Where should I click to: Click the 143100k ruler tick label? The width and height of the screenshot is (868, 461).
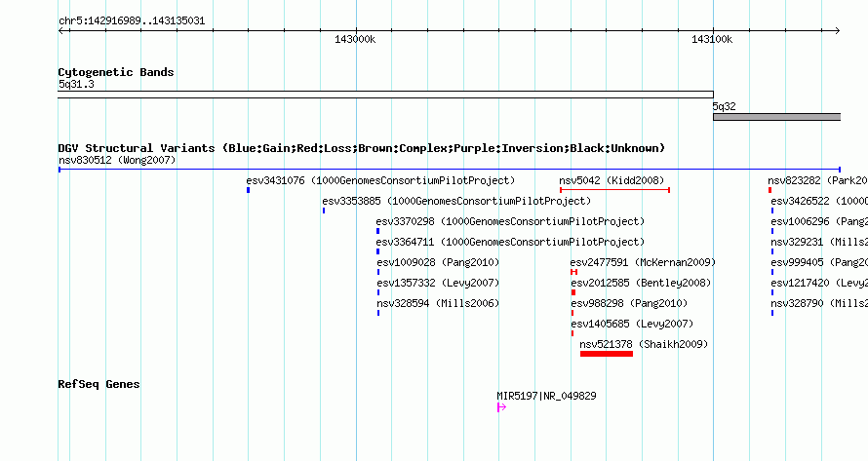712,39
